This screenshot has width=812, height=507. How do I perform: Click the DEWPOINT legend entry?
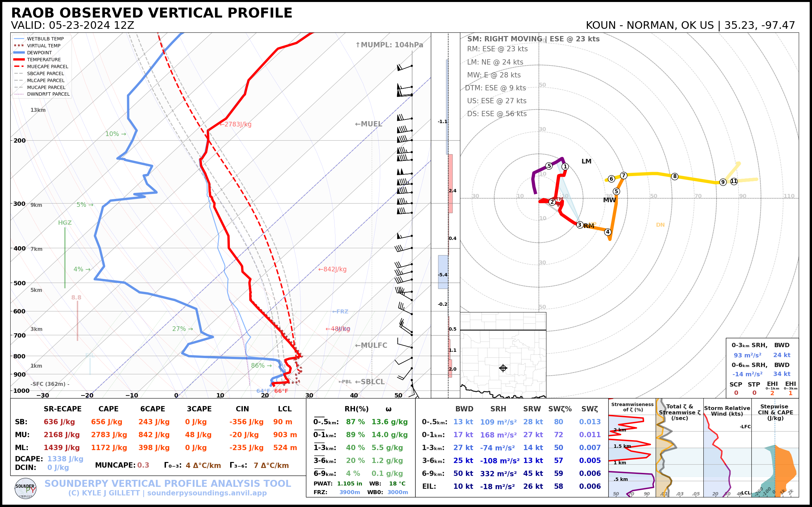39,53
